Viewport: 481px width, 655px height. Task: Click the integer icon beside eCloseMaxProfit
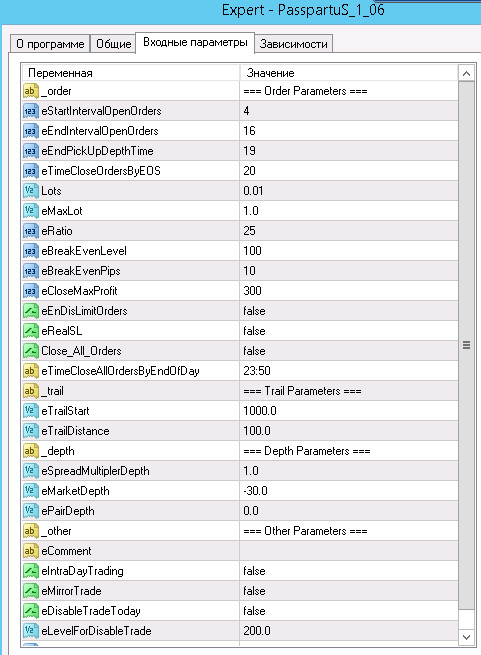pyautogui.click(x=31, y=291)
